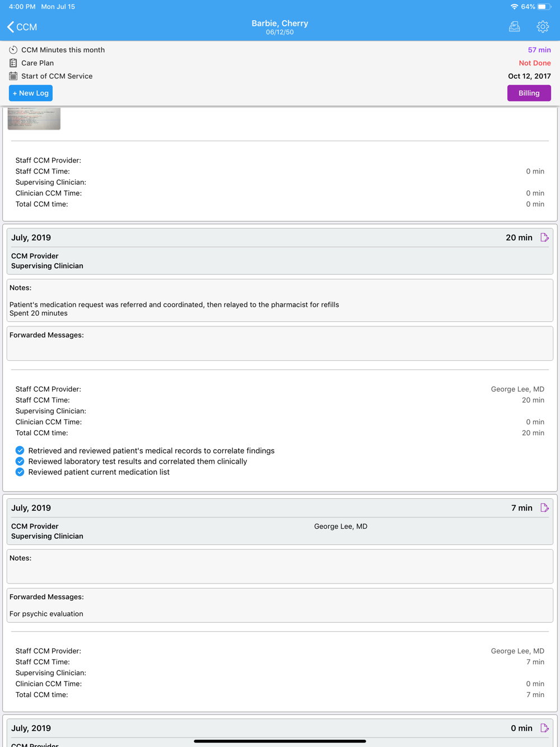The image size is (560, 747).
Task: Select Forwarded Messages box of 20 min log
Action: [x=280, y=343]
